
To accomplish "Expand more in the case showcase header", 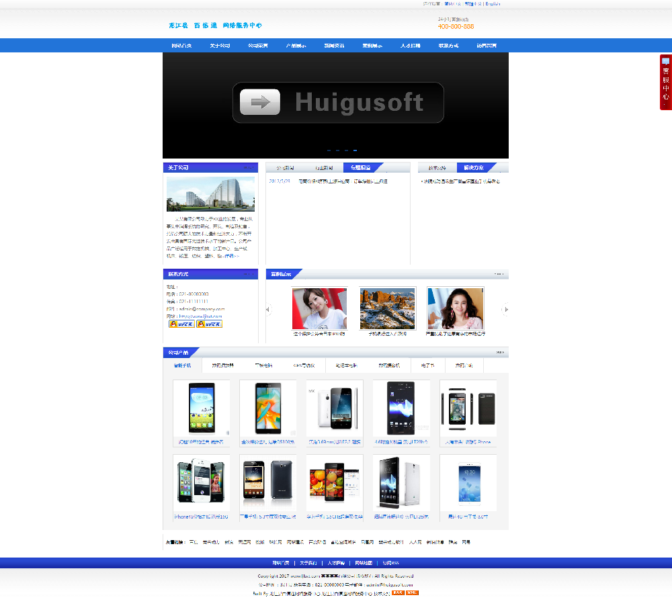I will (x=499, y=273).
